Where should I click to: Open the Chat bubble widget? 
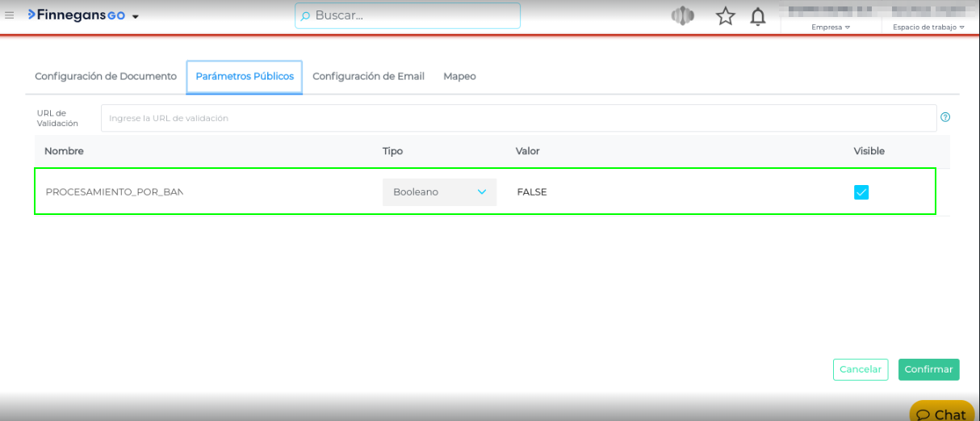(941, 414)
